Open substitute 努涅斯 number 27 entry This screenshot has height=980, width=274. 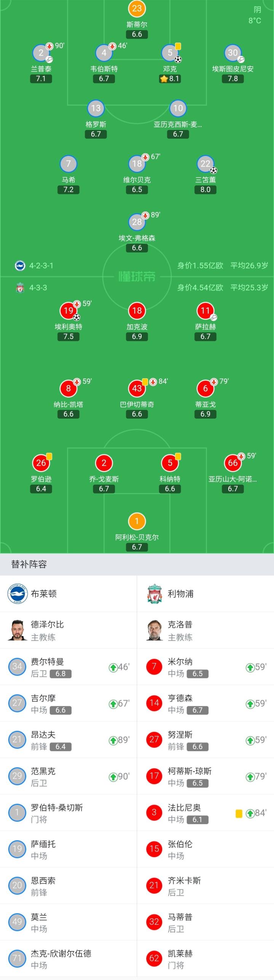click(205, 740)
